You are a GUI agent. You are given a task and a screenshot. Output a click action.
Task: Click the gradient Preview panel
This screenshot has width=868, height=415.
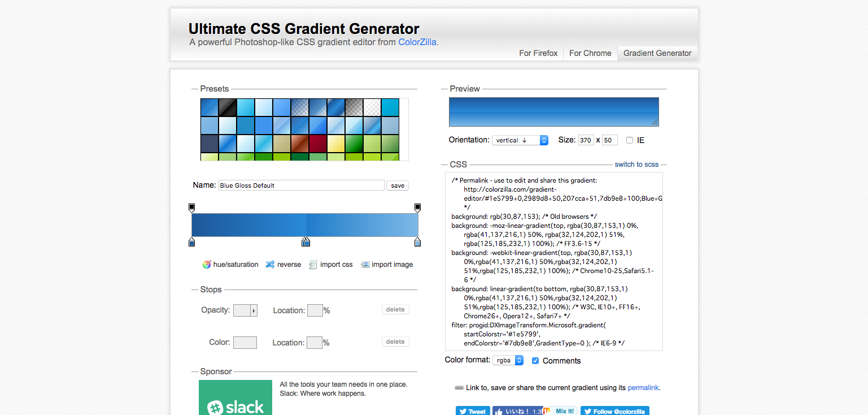(x=554, y=112)
